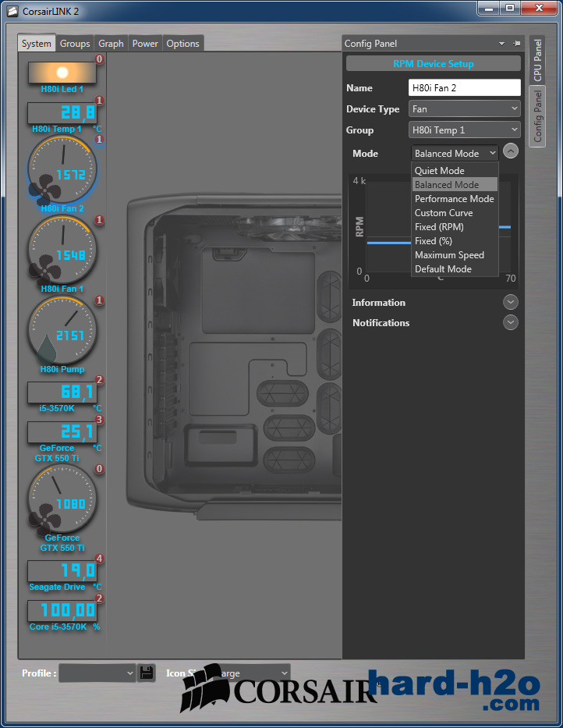
Task: Open the Device Type dropdown
Action: pos(465,109)
